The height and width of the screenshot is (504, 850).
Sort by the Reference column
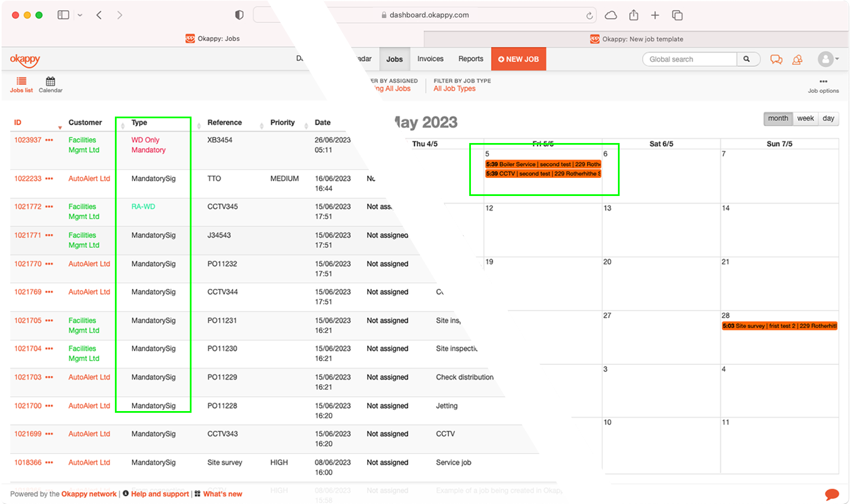coord(224,123)
